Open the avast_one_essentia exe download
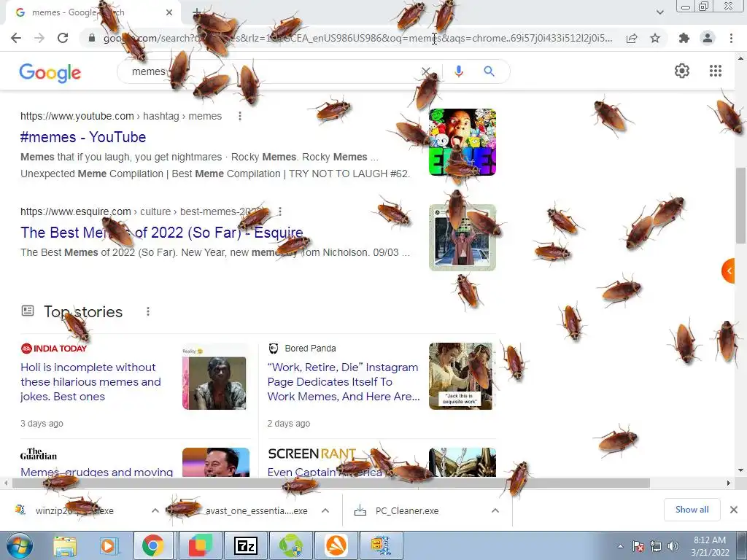Screen dimensions: 747x560 (256, 511)
